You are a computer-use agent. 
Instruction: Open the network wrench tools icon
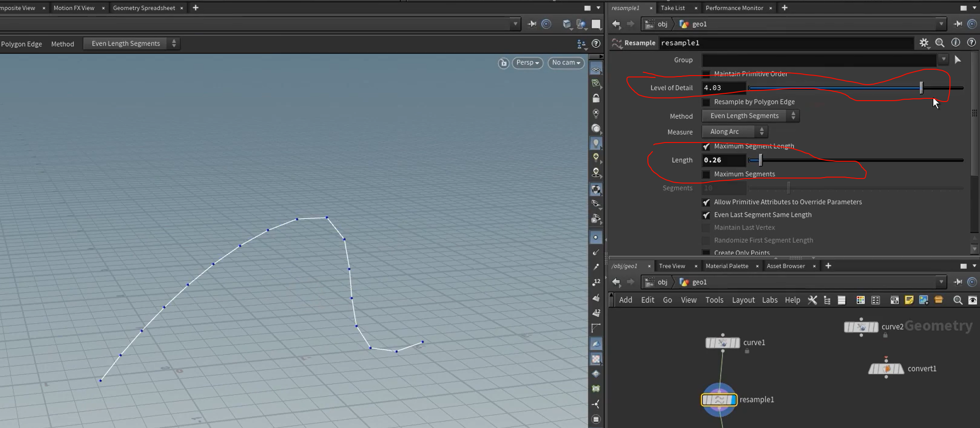[812, 300]
